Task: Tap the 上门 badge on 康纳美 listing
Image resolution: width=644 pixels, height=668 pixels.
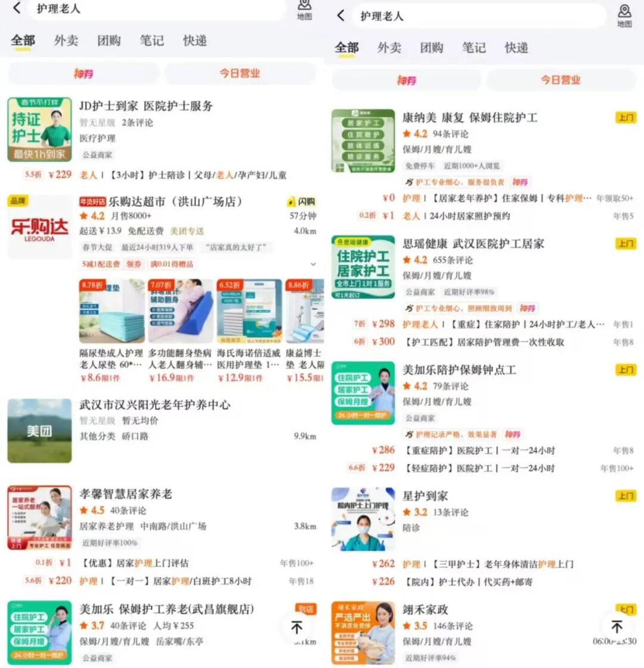Action: [626, 117]
